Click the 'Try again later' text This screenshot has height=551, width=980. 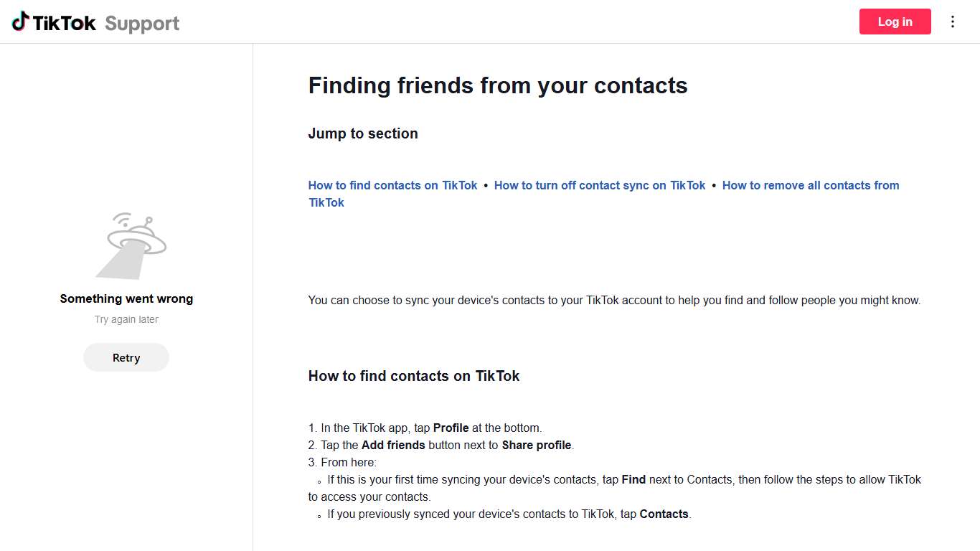pyautogui.click(x=126, y=319)
